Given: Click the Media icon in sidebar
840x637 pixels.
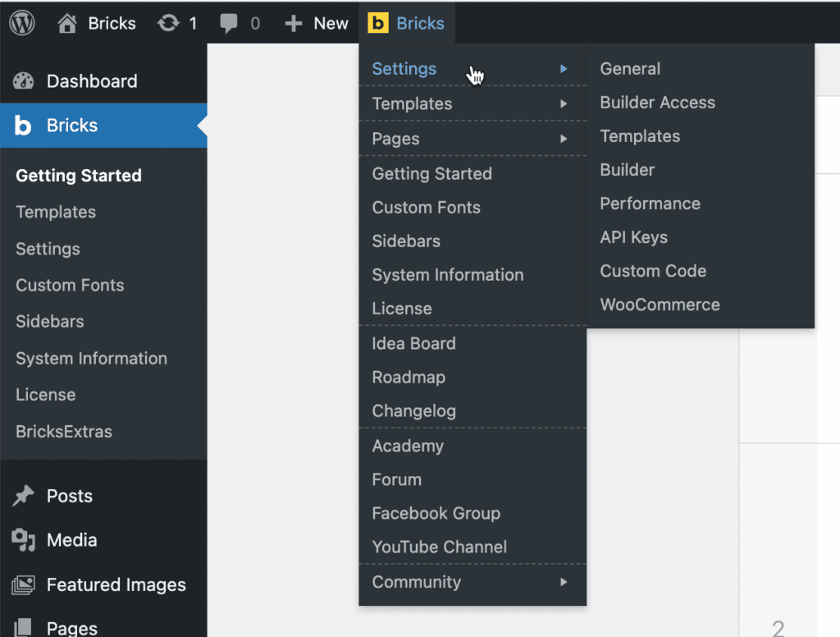Looking at the screenshot, I should (23, 540).
